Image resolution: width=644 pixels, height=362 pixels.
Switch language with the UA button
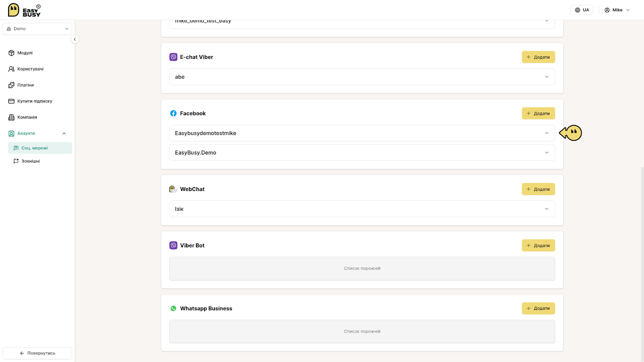coord(582,10)
